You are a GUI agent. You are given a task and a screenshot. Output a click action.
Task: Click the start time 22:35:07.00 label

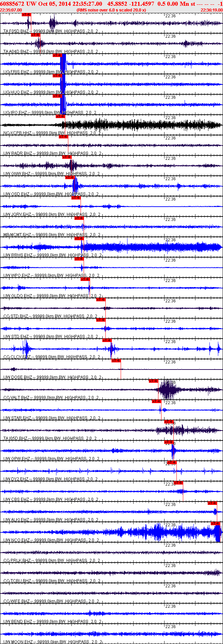pyautogui.click(x=11, y=10)
